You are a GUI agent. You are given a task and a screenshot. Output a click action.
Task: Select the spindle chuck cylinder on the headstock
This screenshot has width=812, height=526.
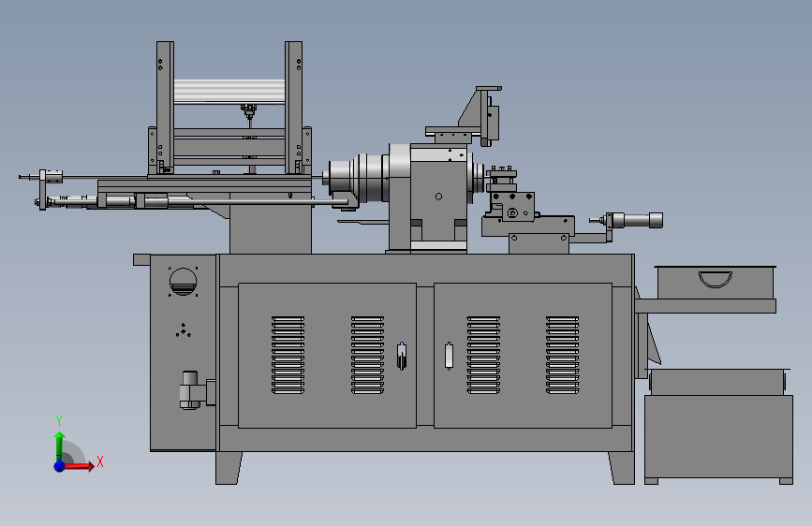358,179
